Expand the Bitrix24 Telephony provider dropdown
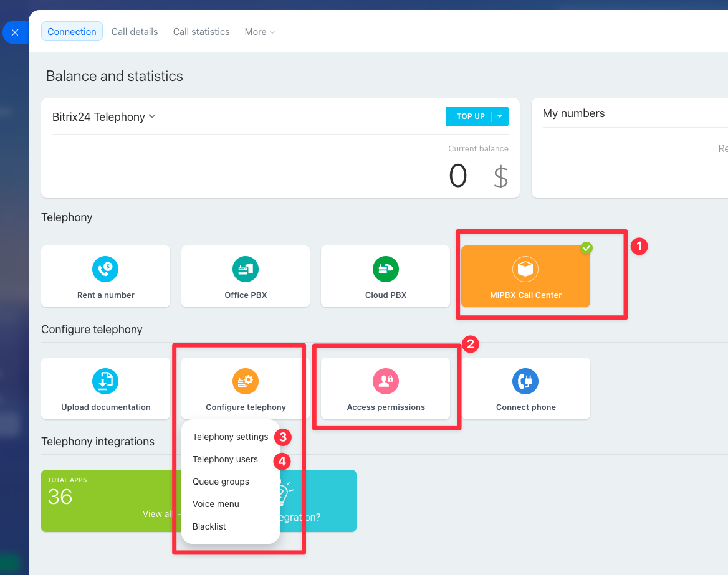Image resolution: width=728 pixels, height=575 pixels. point(152,116)
